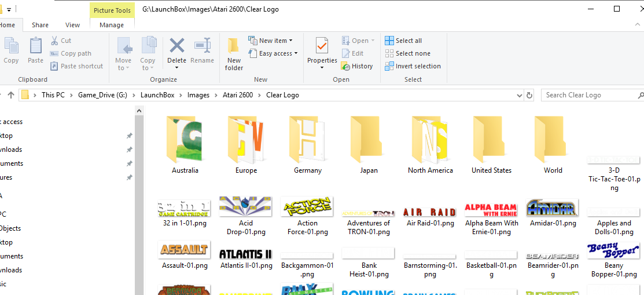Click the Bank Heist-01.png file name
This screenshot has height=295, width=644.
(369, 270)
